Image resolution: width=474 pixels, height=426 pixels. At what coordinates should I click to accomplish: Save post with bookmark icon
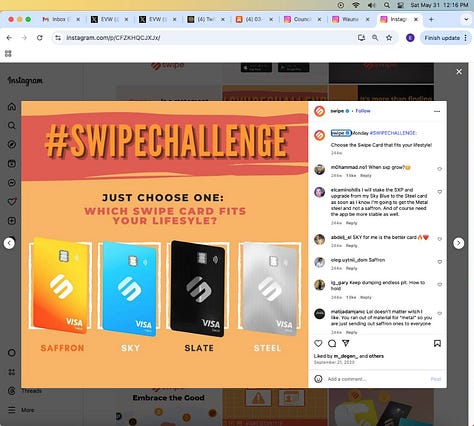click(437, 343)
